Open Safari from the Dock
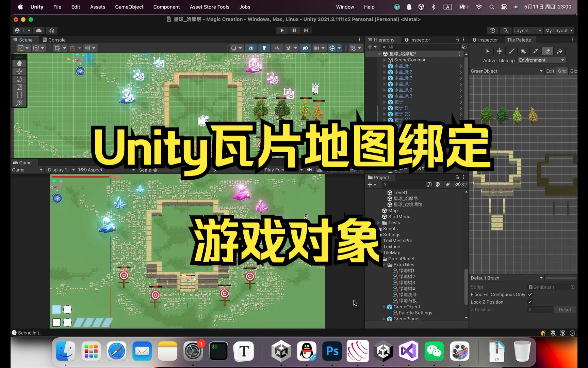 tap(116, 351)
